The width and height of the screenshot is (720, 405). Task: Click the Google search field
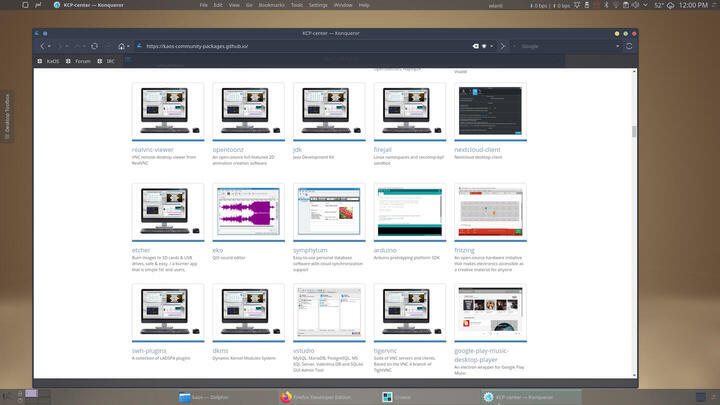click(567, 46)
